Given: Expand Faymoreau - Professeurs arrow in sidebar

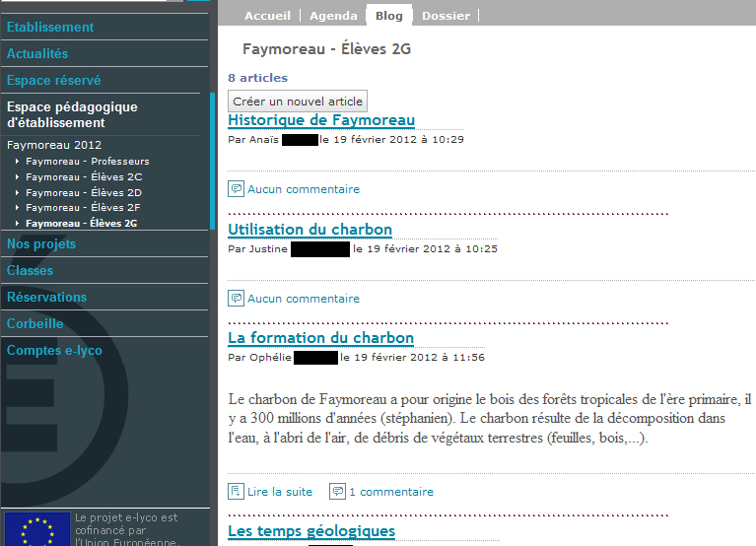Looking at the screenshot, I should click(x=18, y=162).
